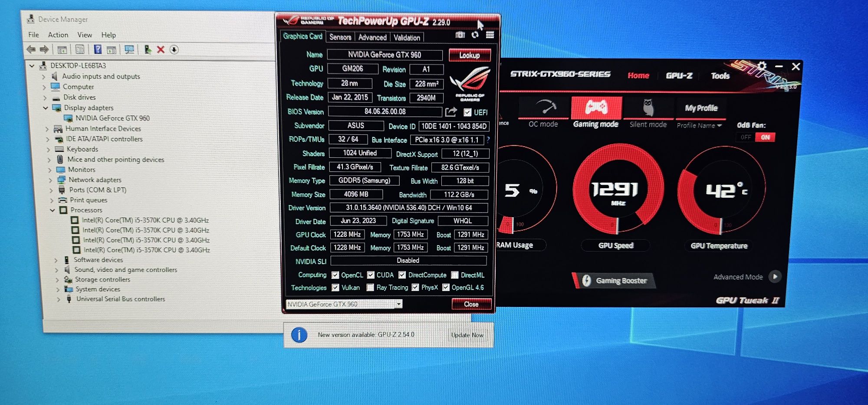Collapse the Display adapters node
The width and height of the screenshot is (868, 405).
tap(46, 108)
